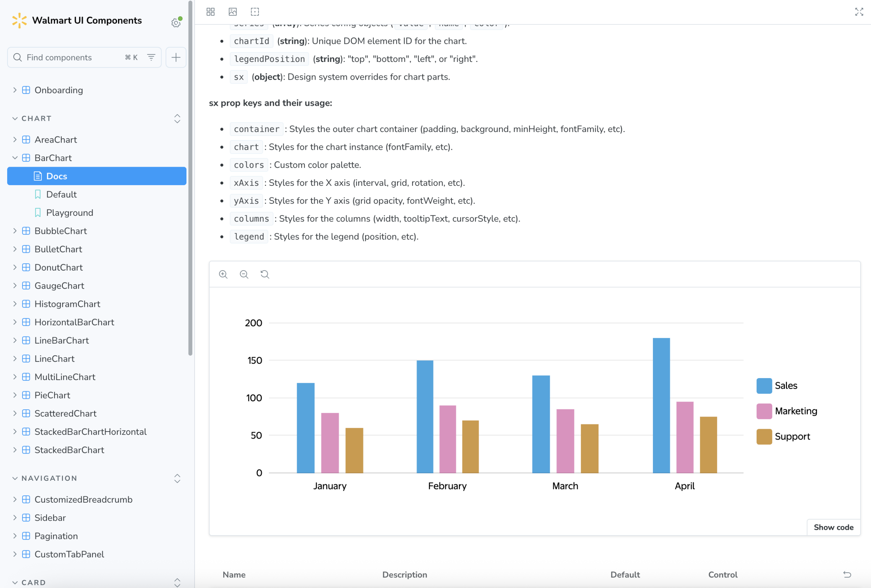Image resolution: width=871 pixels, height=588 pixels.
Task: Expand the PieChart tree item
Action: click(x=15, y=395)
